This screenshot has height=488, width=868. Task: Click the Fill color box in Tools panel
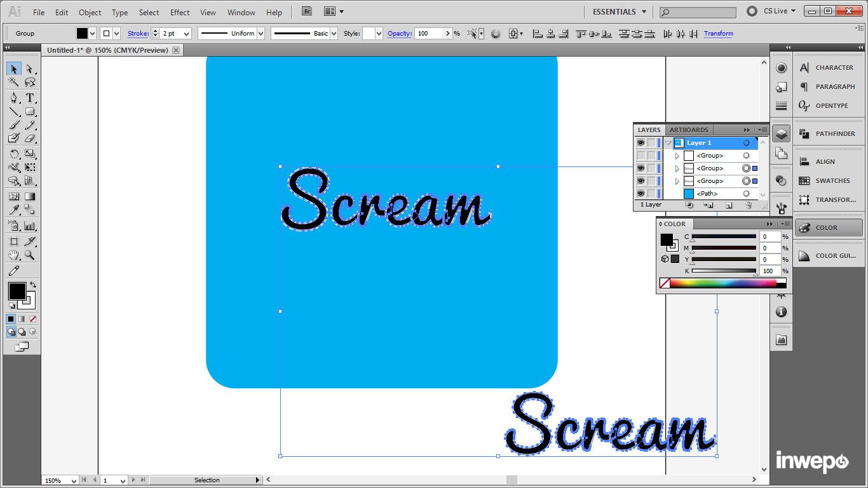point(17,291)
